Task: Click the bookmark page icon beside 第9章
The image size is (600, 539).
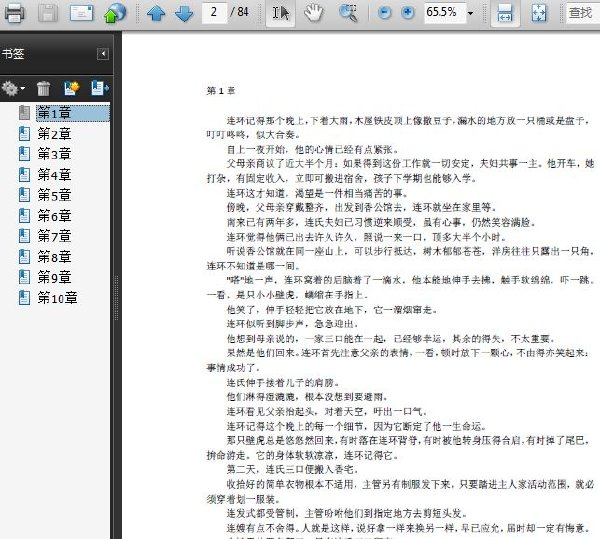Action: click(24, 277)
